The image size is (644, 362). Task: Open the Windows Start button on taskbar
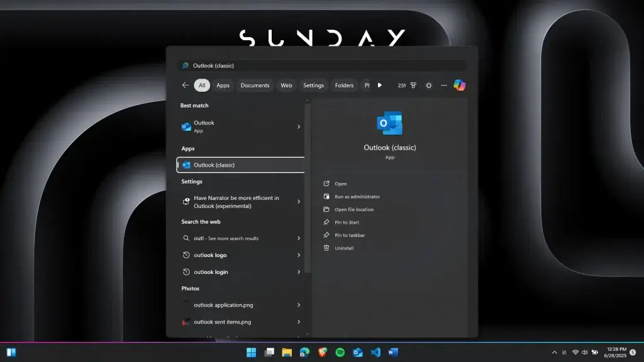click(x=252, y=352)
